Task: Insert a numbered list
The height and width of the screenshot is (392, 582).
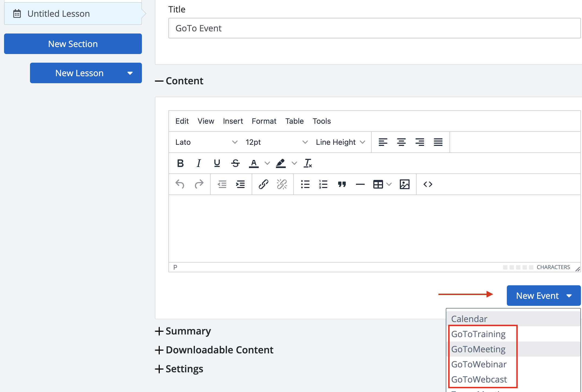Action: pyautogui.click(x=323, y=184)
